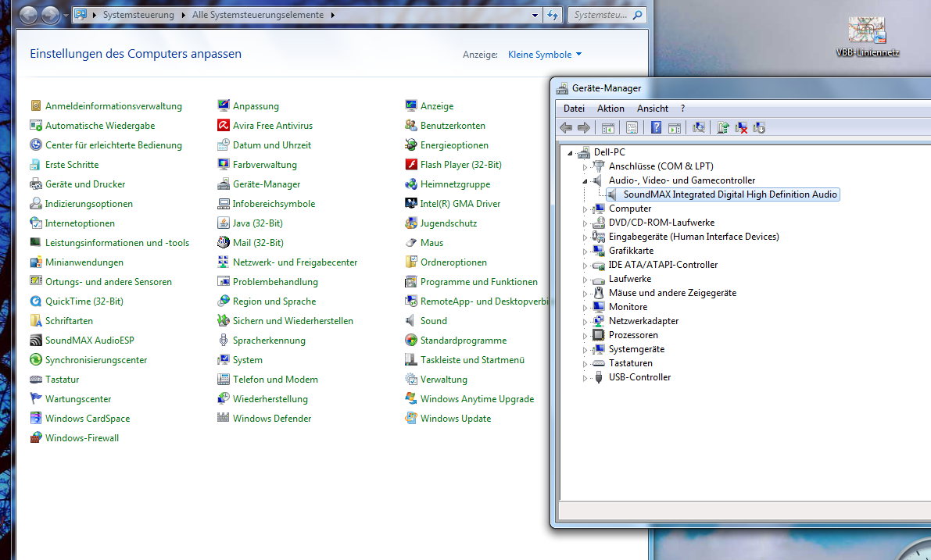
Task: Click Systemsteuerung in the address breadcrumb
Action: pos(138,15)
